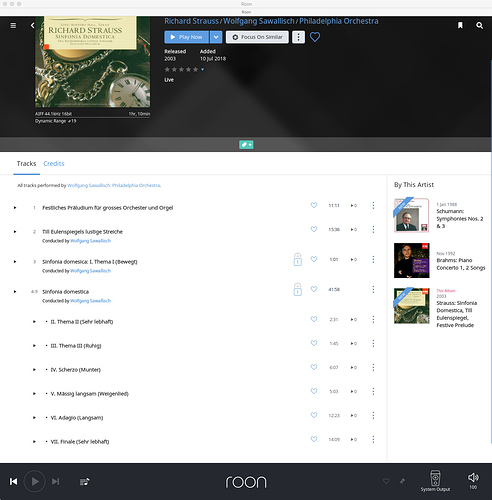Screen dimensions: 492x500
Task: Open three-dot menu for III. Thema III
Action: (x=373, y=343)
